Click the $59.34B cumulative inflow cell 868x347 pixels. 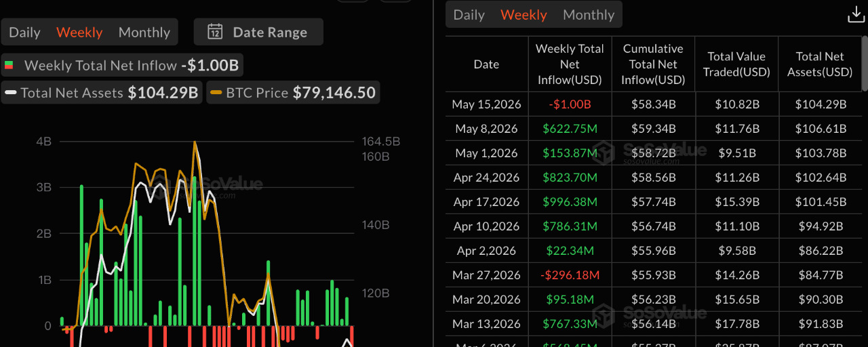pyautogui.click(x=653, y=129)
